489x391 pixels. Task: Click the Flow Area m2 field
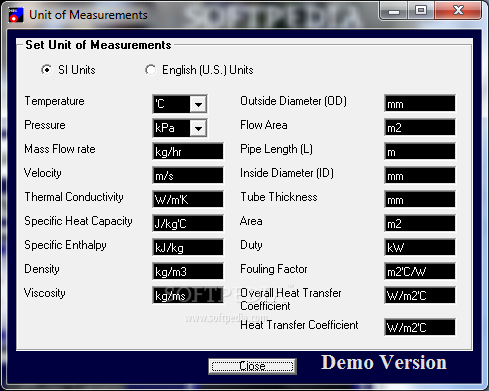click(x=420, y=128)
